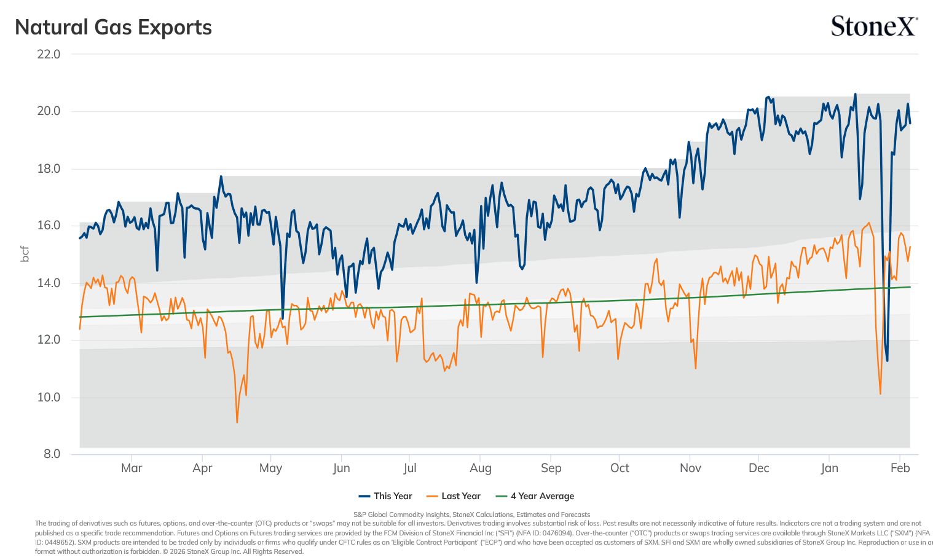Click the blue This Year legend line swatch
Screen dimensions: 933x560
[364, 496]
